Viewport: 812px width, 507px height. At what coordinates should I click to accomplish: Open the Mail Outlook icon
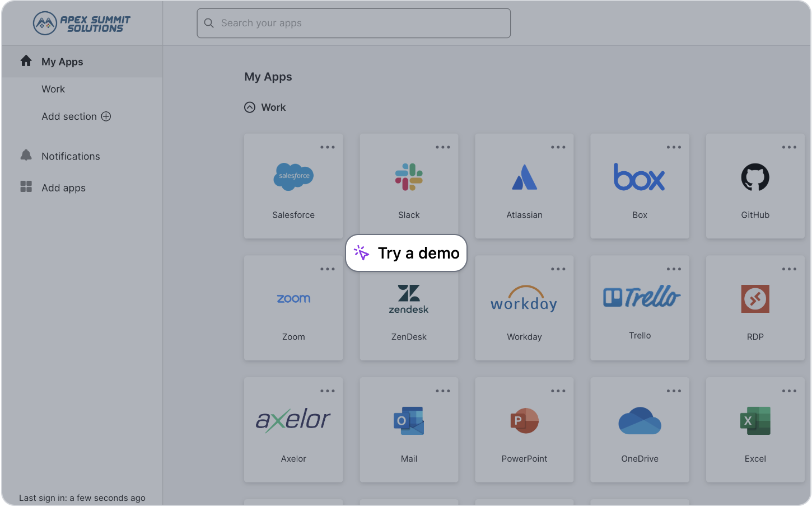tap(409, 421)
